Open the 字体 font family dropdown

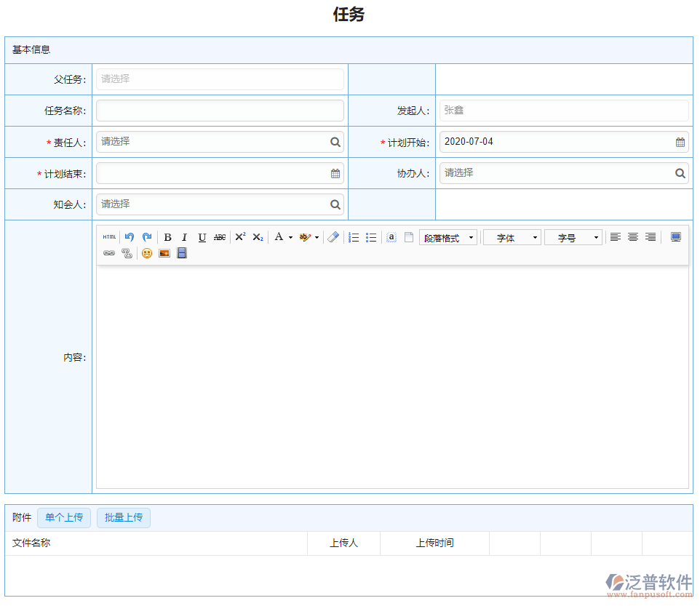[512, 236]
